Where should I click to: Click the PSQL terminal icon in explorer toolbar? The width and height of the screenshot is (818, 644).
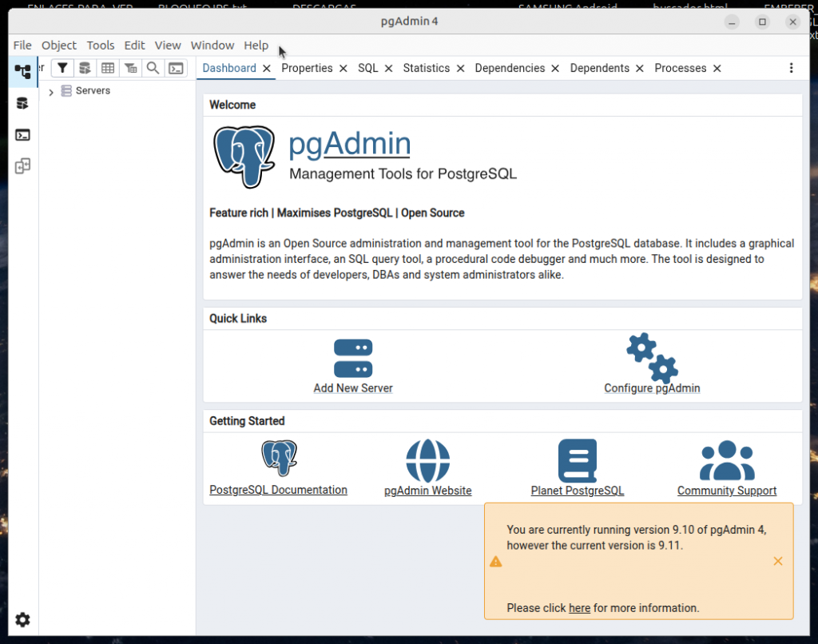tap(176, 68)
